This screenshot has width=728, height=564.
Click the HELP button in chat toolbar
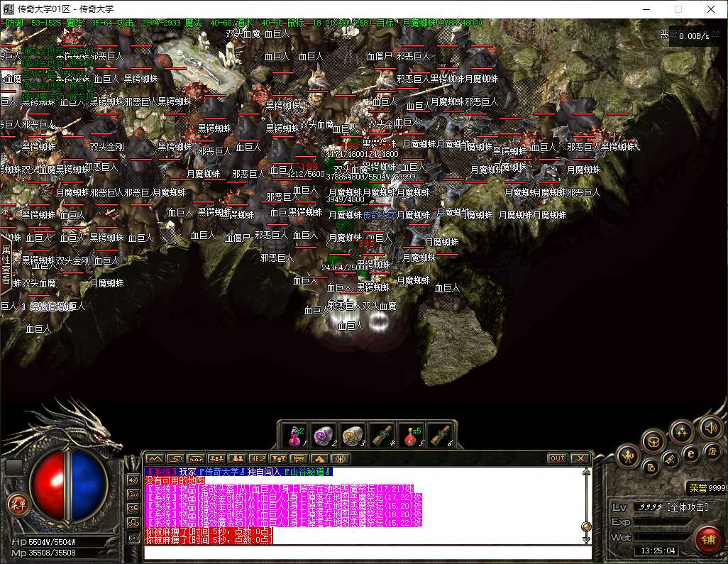tap(258, 458)
